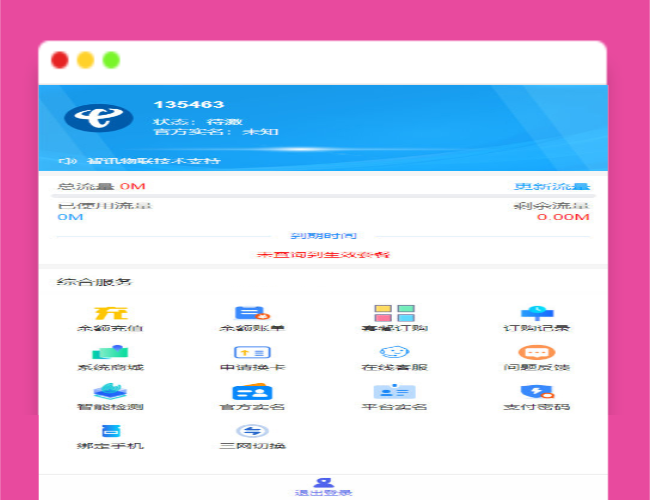Click the data usage progress bar
This screenshot has width=650, height=500.
coord(323,196)
